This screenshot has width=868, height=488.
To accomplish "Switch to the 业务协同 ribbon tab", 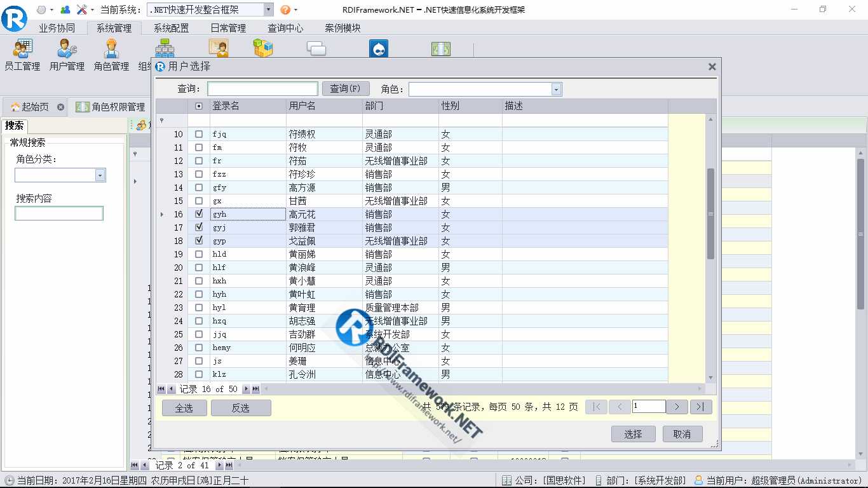I will [57, 28].
